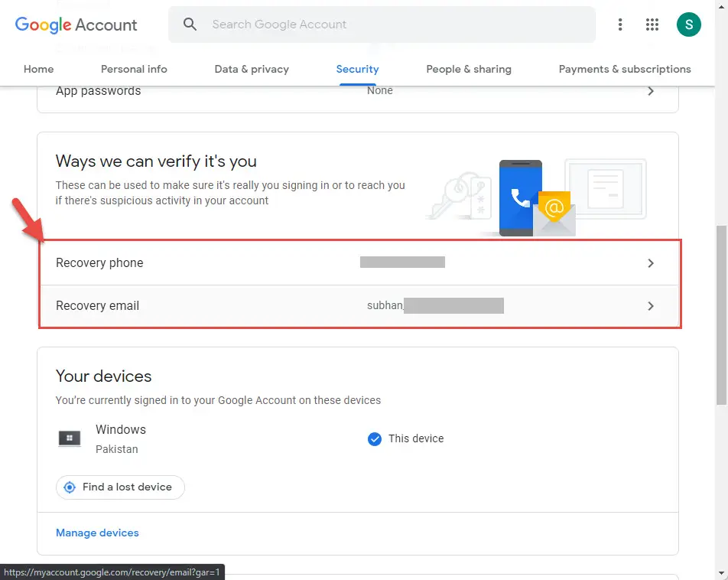The height and width of the screenshot is (580, 728).
Task: Click the phone and email illustration
Action: tap(537, 198)
